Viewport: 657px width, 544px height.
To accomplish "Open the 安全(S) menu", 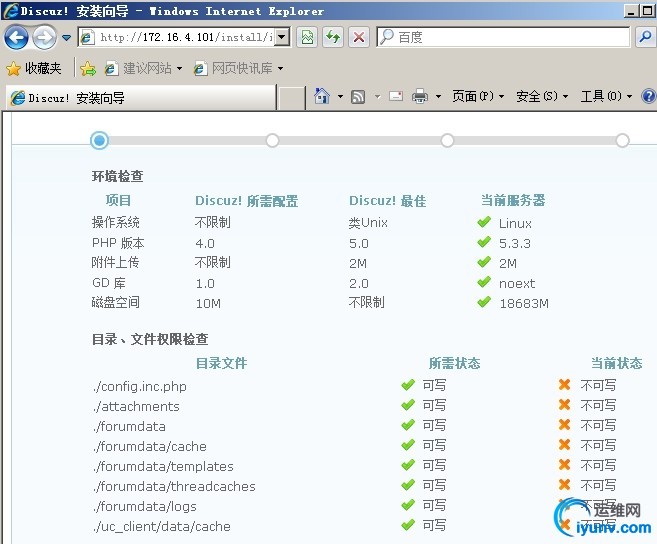I will (542, 96).
